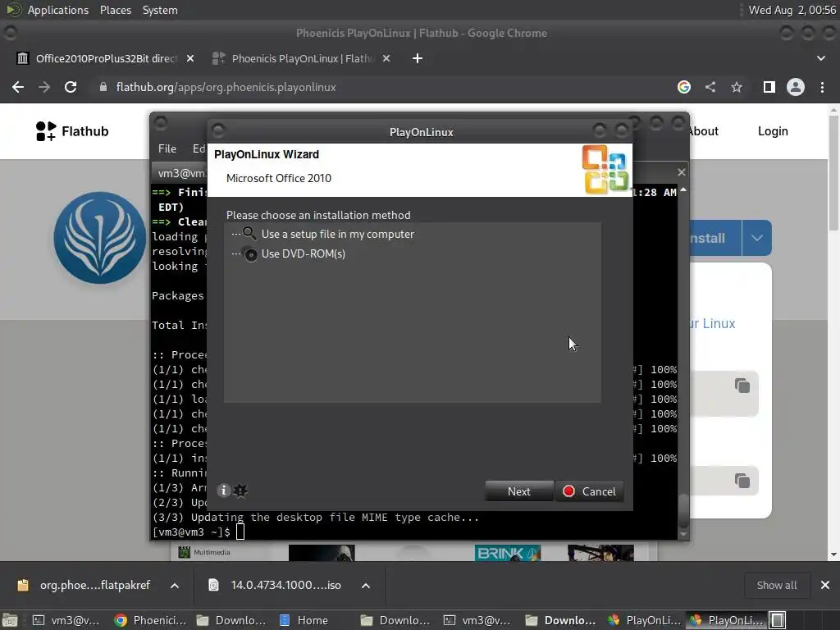Click the About link on Flathub
The width and height of the screenshot is (840, 630).
704,131
